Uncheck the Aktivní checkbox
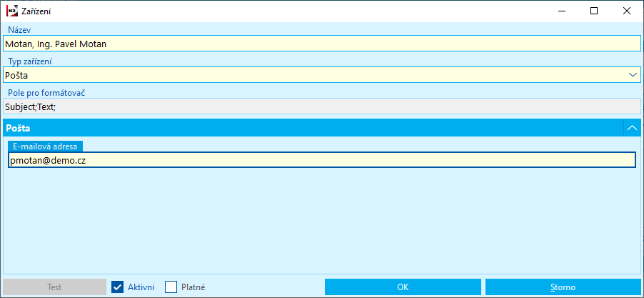644x298 pixels. tap(118, 287)
